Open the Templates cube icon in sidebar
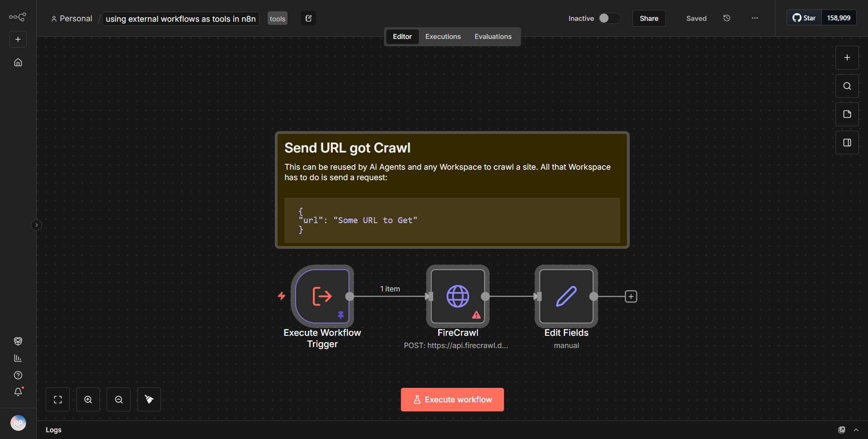The height and width of the screenshot is (439, 868). [x=18, y=341]
